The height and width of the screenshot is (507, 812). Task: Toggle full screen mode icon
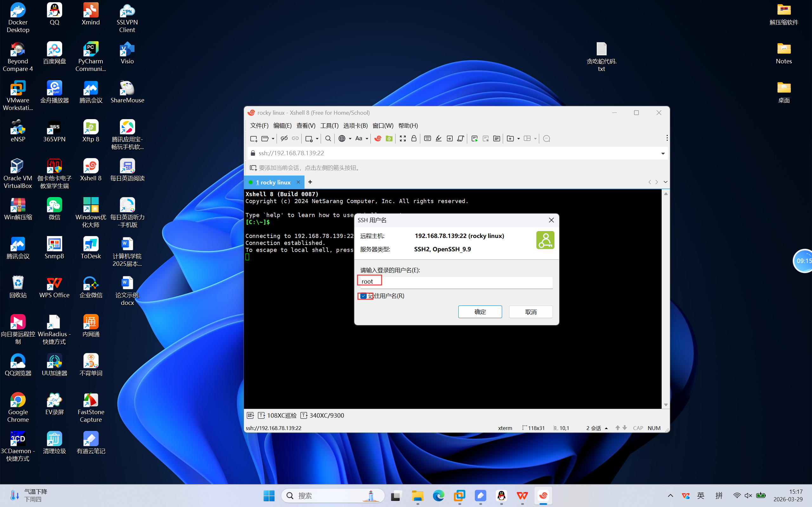coord(403,138)
